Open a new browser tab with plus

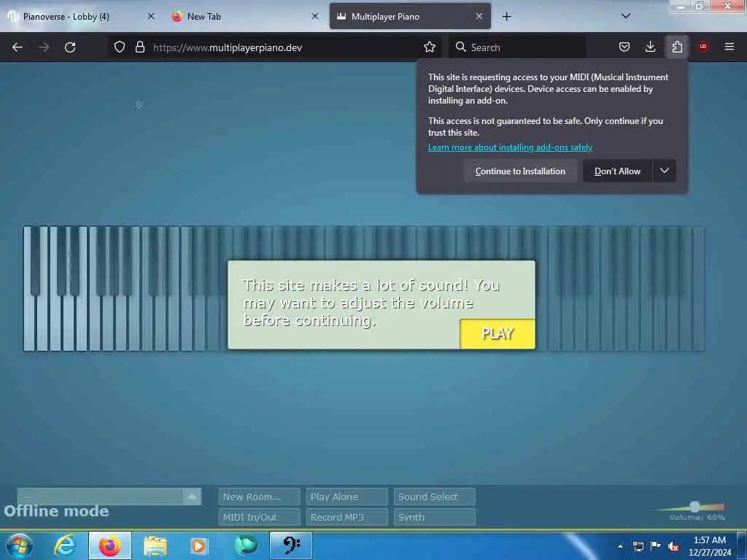click(506, 17)
